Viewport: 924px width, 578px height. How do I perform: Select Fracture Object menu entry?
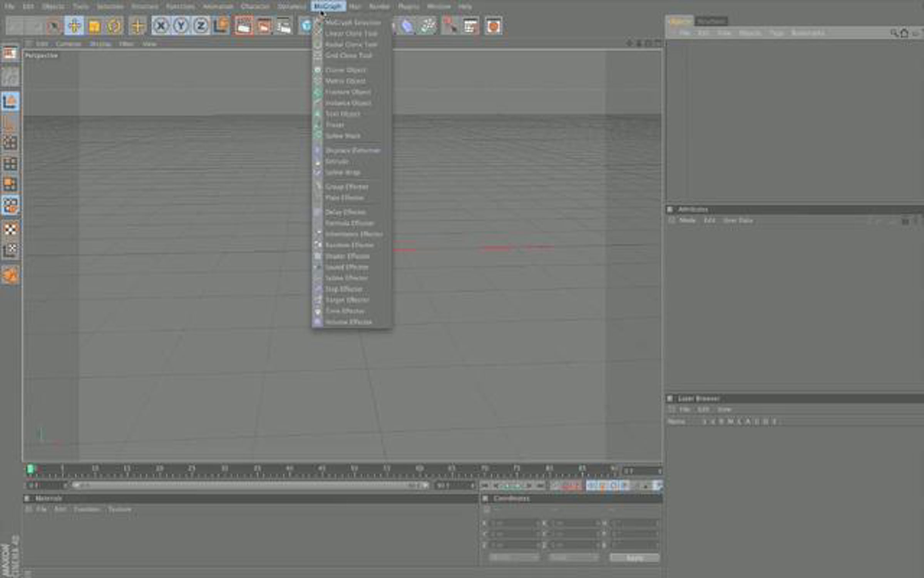[352, 92]
